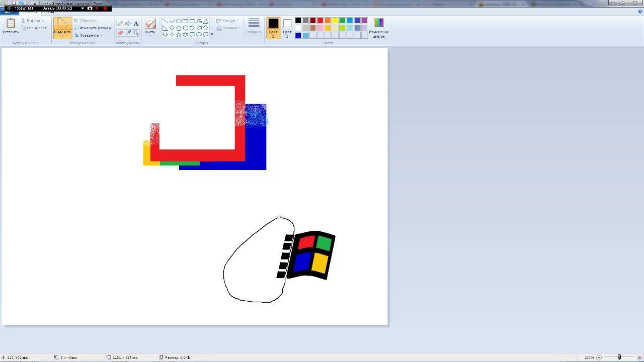
Task: Pick the orange color swatch
Action: click(328, 21)
